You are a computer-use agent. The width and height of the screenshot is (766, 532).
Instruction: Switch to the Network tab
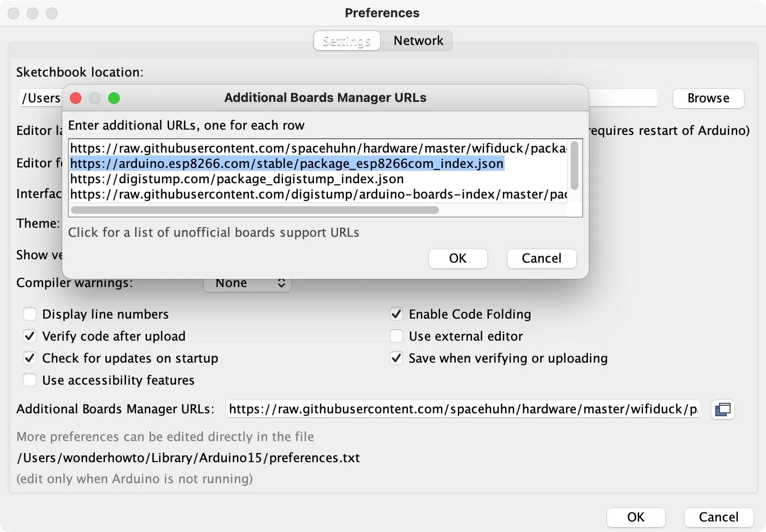pos(418,41)
